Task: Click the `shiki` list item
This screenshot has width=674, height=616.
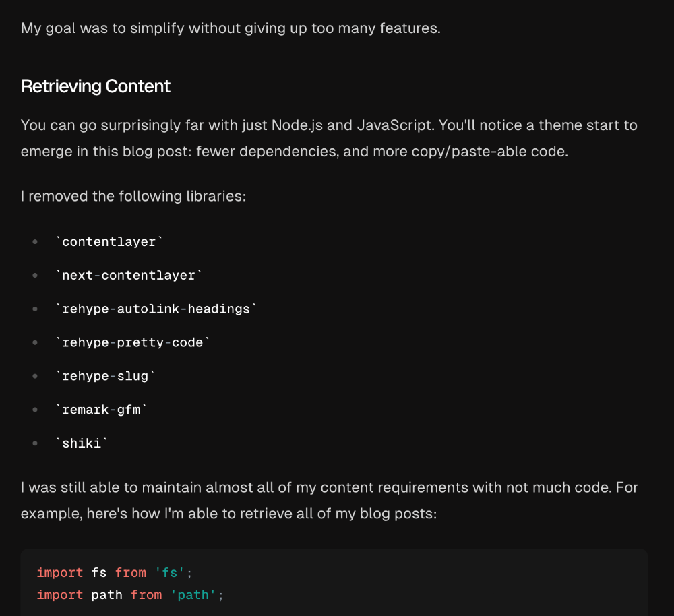Action: coord(81,443)
